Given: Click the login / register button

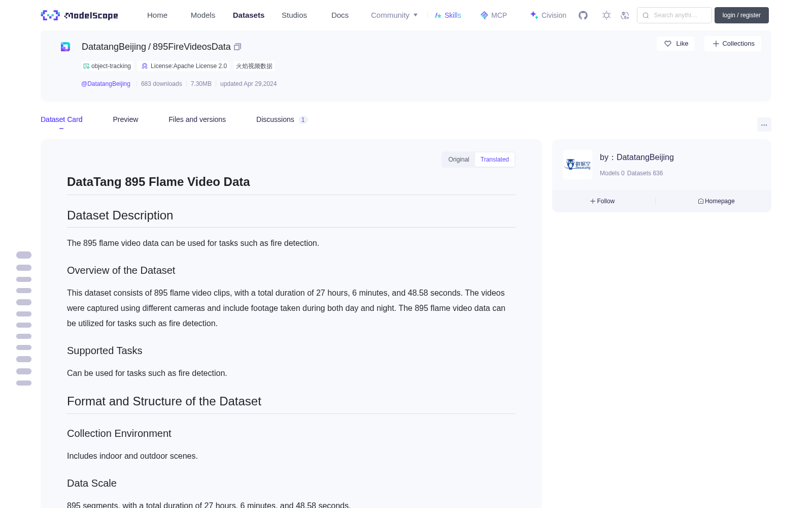Looking at the screenshot, I should point(741,15).
